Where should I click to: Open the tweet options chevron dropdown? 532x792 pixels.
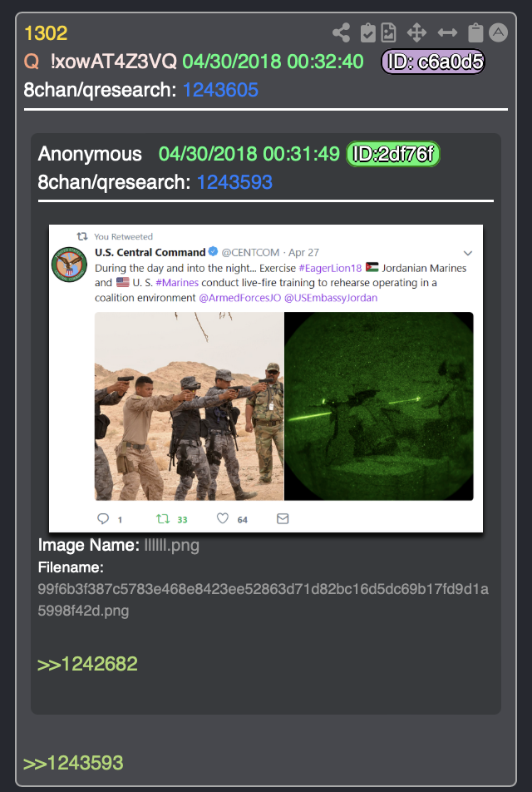(x=468, y=253)
